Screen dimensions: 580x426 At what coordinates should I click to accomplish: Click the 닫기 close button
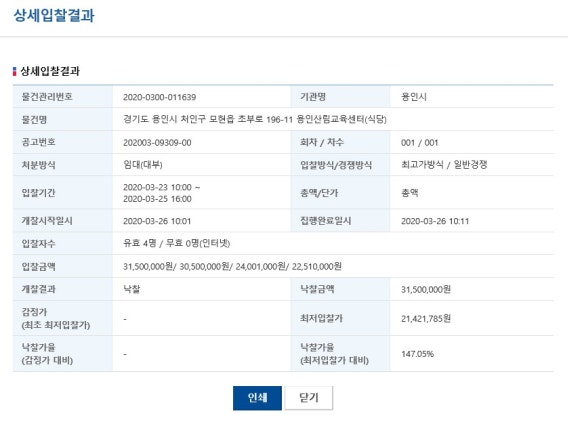coord(308,398)
